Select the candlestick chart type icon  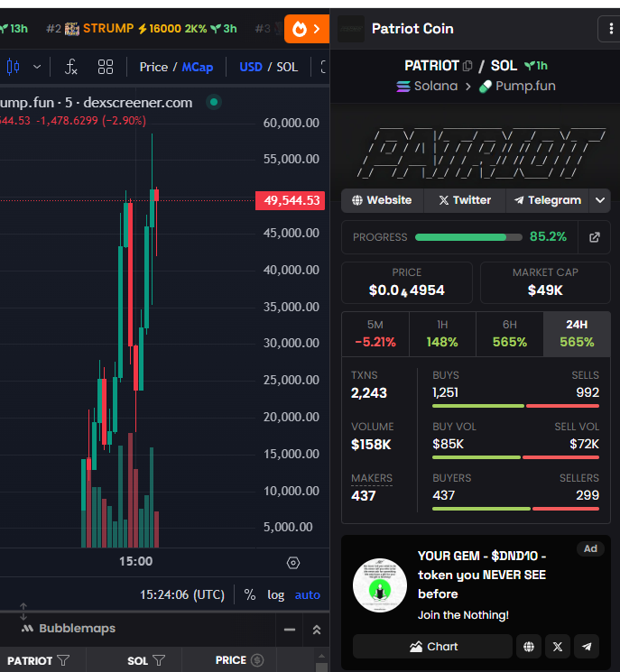pos(13,67)
